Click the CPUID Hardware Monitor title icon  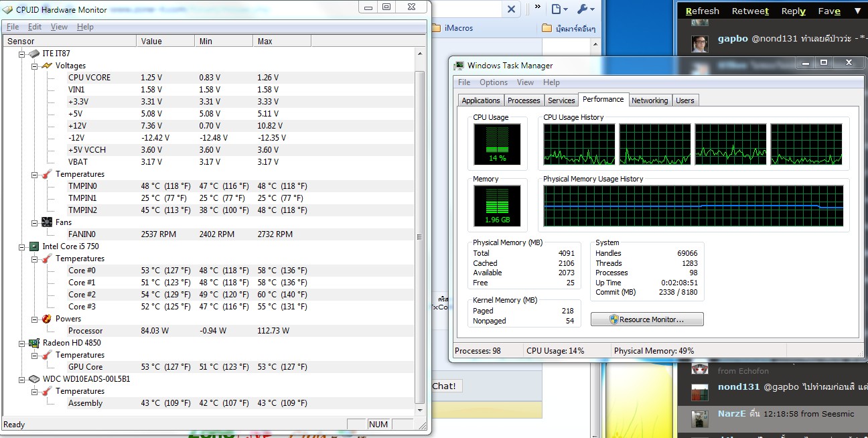(8, 9)
